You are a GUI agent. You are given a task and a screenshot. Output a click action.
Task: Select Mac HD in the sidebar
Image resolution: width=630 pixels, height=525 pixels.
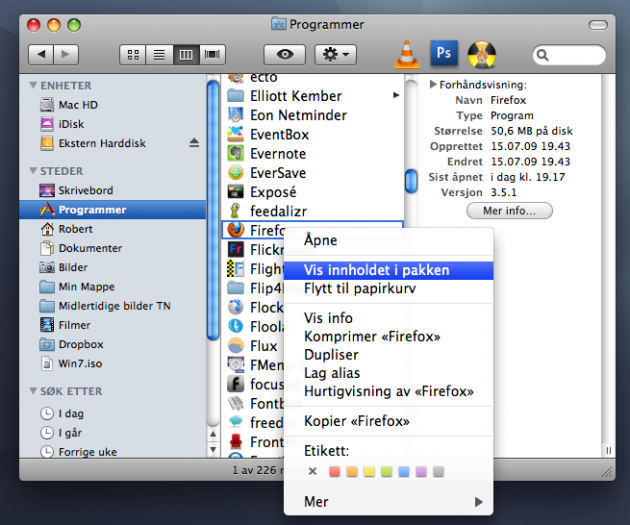112,105
